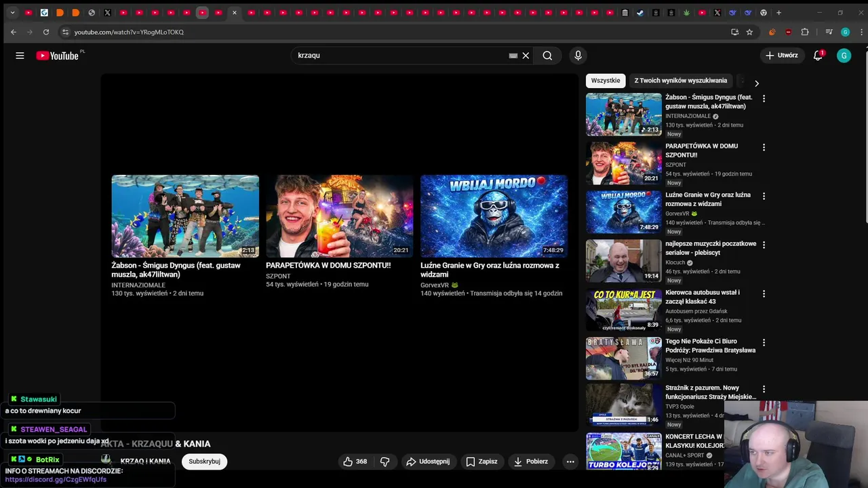Select the Z Twoich wyników wyszukiwania chip

coord(681,81)
